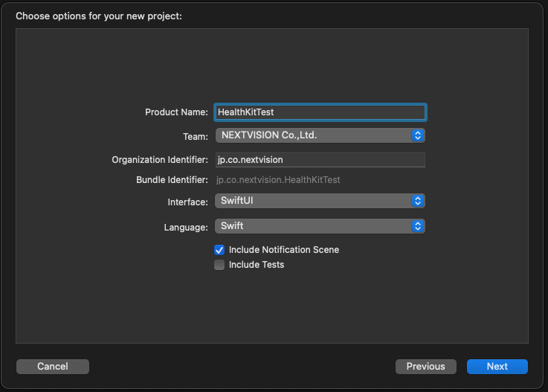This screenshot has height=392, width=548.
Task: Go back with the Previous button
Action: (426, 366)
